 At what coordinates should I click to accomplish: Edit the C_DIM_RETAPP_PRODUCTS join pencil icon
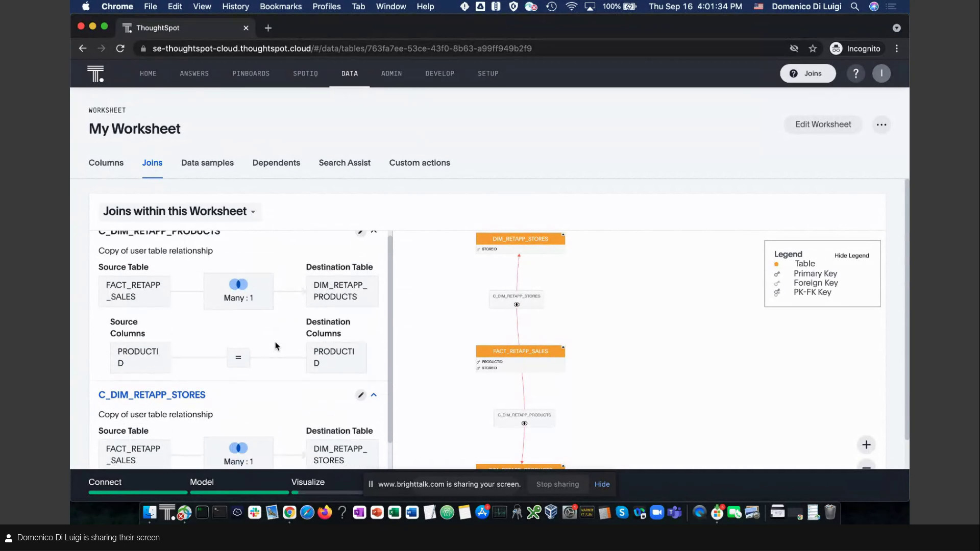(x=361, y=232)
